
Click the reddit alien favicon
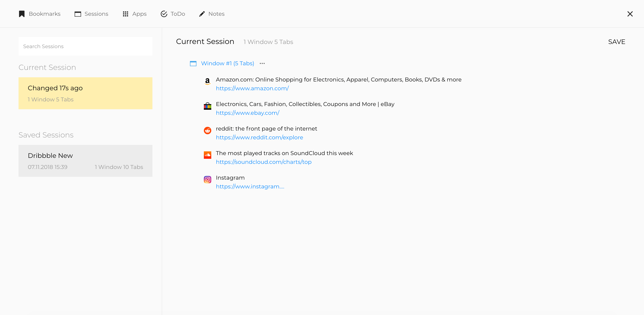[207, 130]
